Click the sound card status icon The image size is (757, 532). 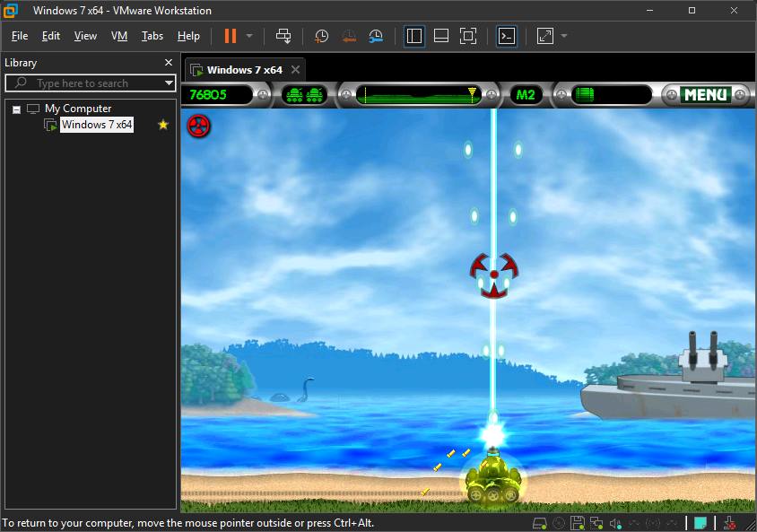(x=615, y=523)
